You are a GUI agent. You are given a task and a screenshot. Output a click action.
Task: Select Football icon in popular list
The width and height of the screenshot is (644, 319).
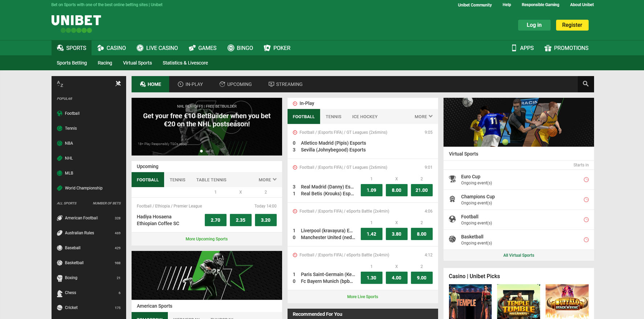click(x=60, y=113)
